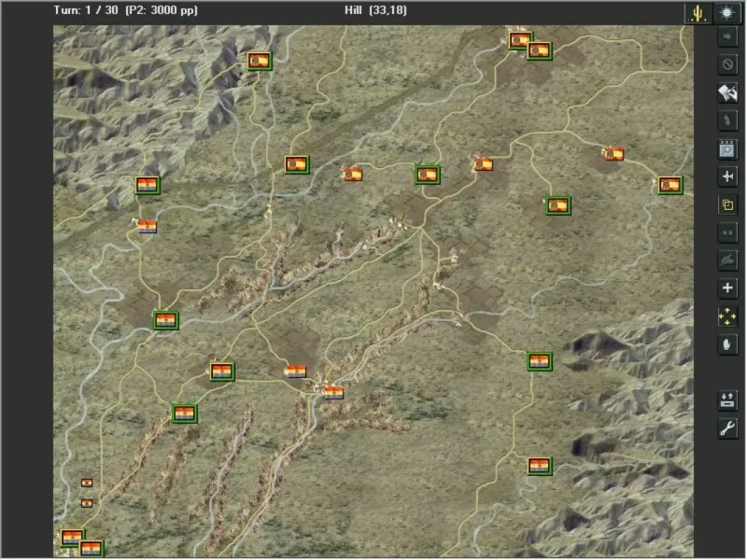The image size is (747, 560).
Task: Click the right-arrow next unit button
Action: click(727, 36)
